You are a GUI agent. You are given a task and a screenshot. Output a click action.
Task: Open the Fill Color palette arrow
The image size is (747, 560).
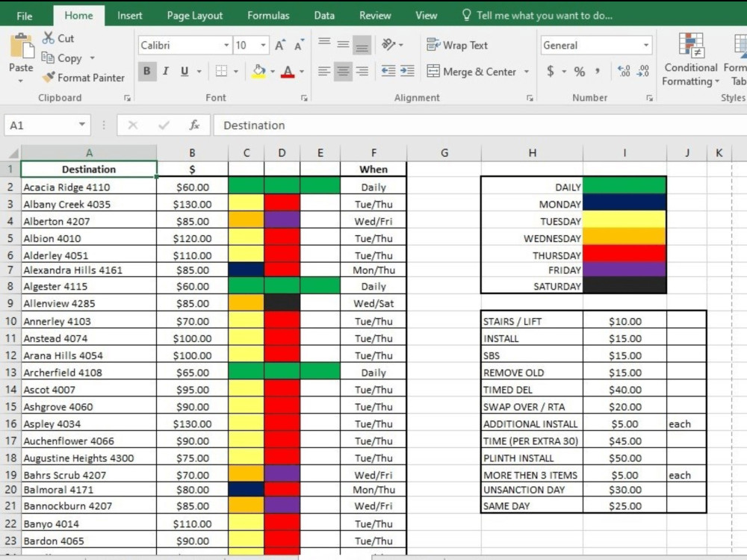click(273, 72)
